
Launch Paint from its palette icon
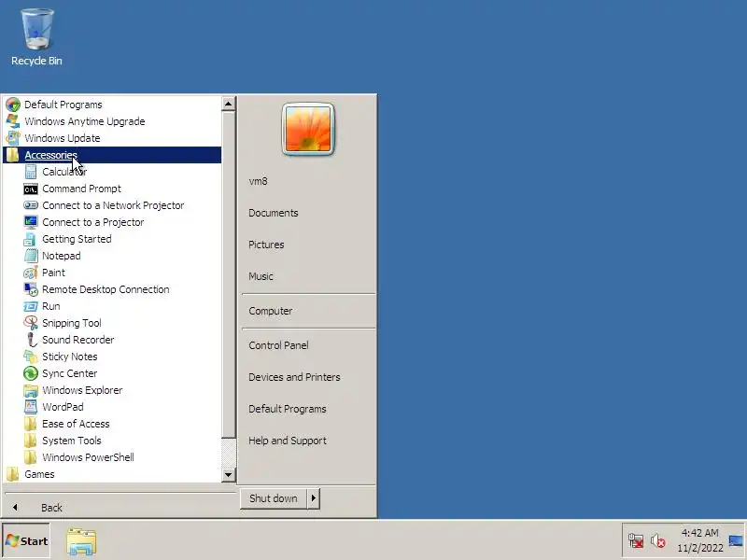[31, 273]
